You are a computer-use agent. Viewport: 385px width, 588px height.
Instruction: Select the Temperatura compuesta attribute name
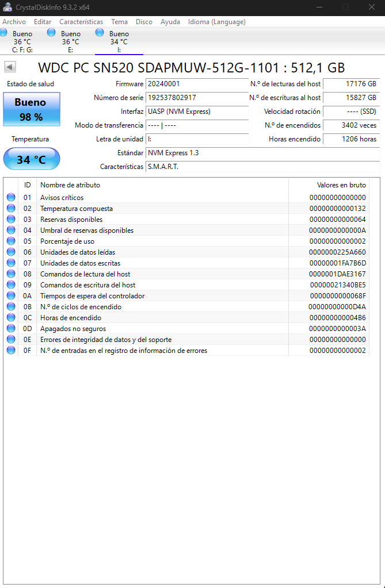[77, 209]
